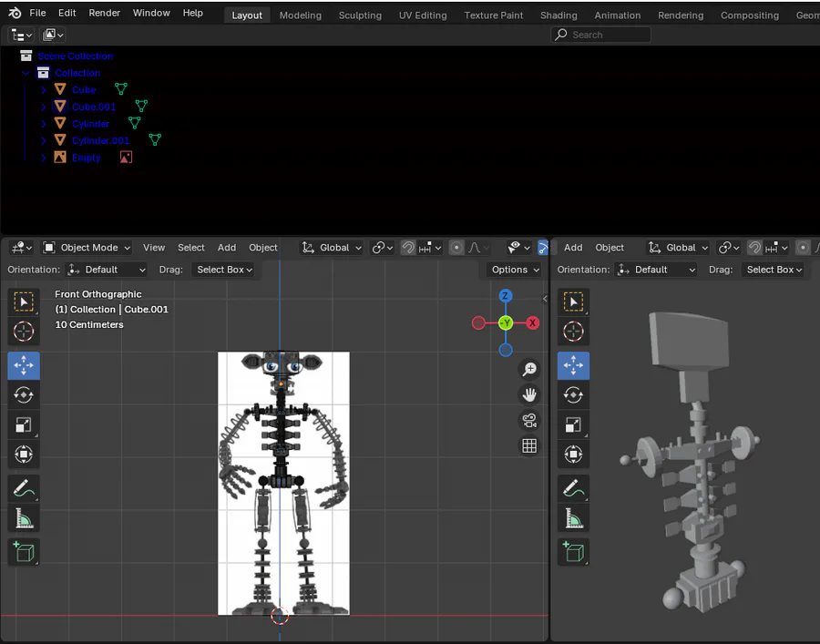Select the Annotate tool in left viewport

(x=24, y=489)
